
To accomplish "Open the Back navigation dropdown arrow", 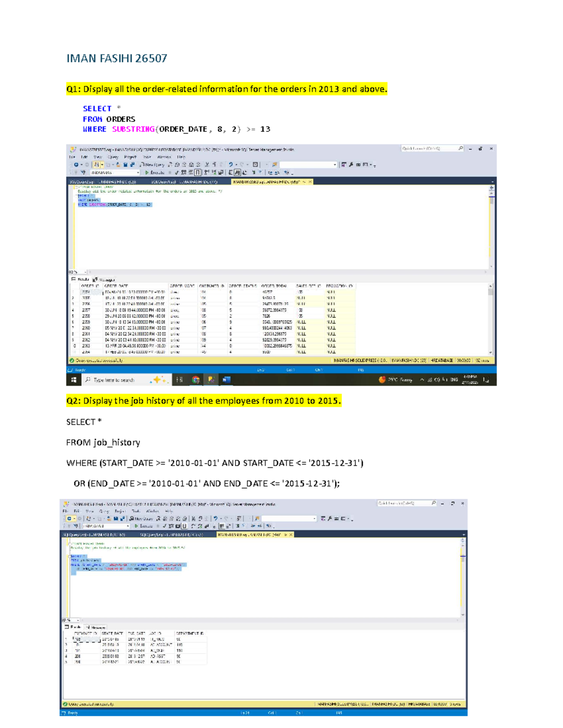I will 82,164.
